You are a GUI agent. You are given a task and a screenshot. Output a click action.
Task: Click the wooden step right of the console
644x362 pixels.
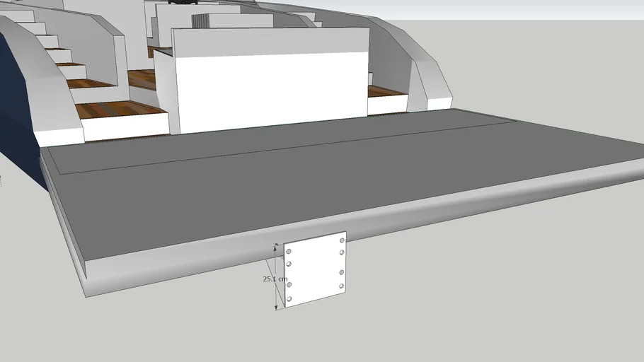coord(387,91)
